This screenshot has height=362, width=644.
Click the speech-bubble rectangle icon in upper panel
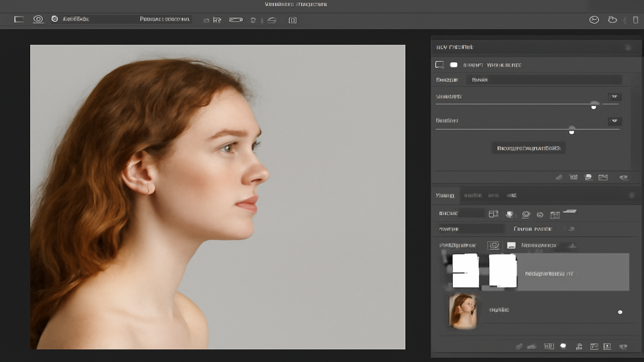point(439,65)
